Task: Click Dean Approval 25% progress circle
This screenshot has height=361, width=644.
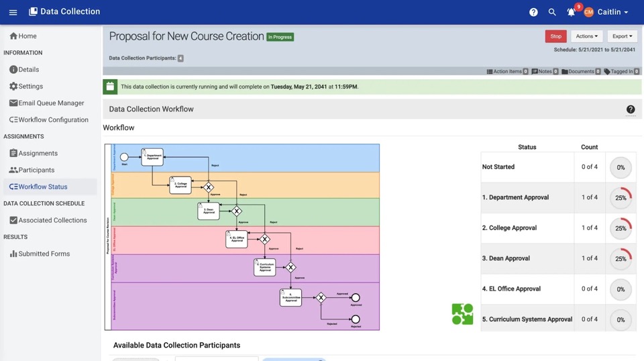Action: coord(621,258)
